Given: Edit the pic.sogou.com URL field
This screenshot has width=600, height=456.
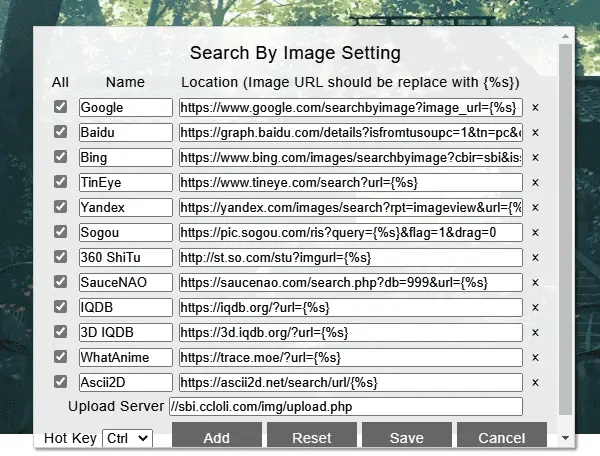Looking at the screenshot, I should coord(351,232).
